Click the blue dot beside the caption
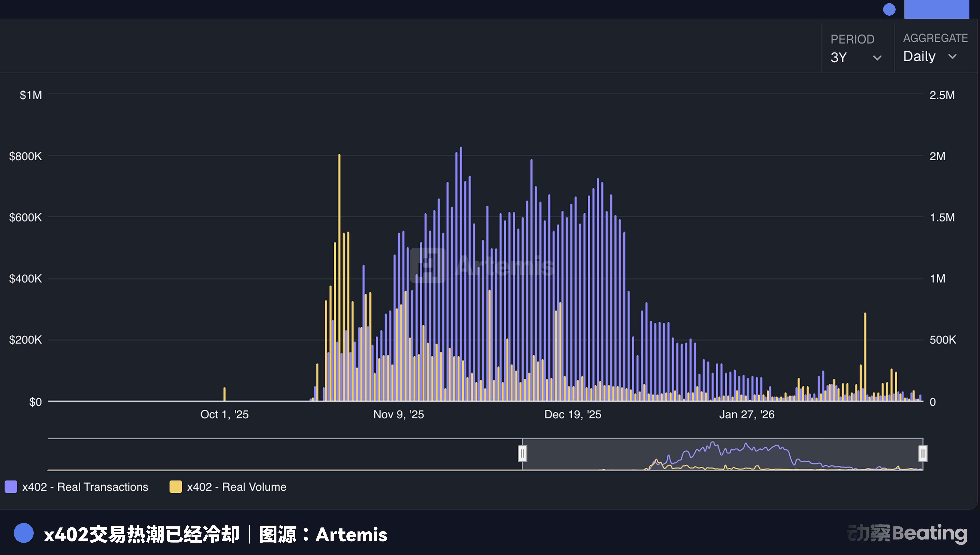Viewport: 980px width, 555px height. [x=24, y=533]
